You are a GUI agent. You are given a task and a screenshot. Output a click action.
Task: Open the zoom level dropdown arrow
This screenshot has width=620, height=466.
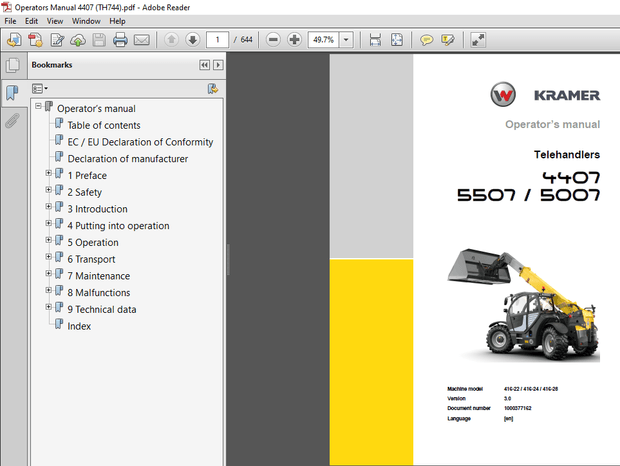346,40
